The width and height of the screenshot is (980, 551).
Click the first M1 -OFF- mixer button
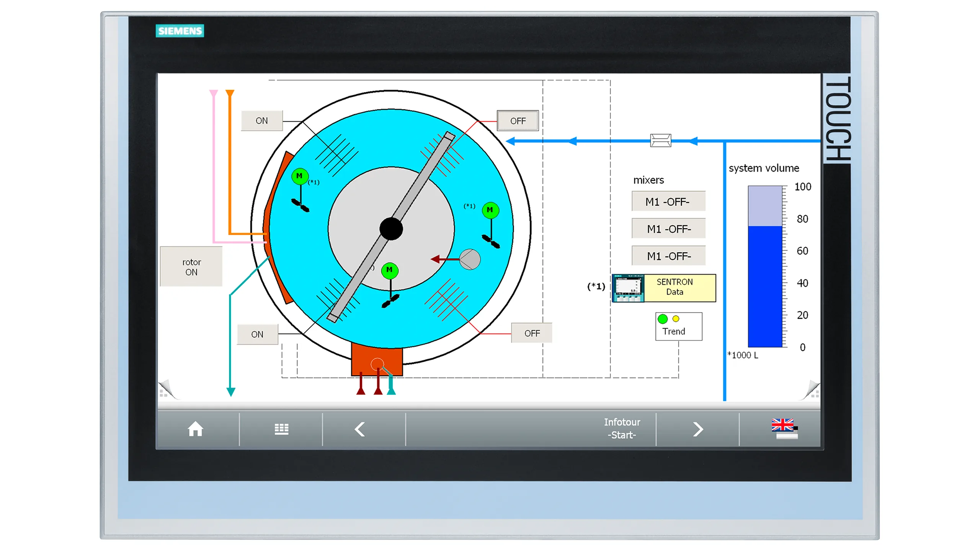click(668, 201)
